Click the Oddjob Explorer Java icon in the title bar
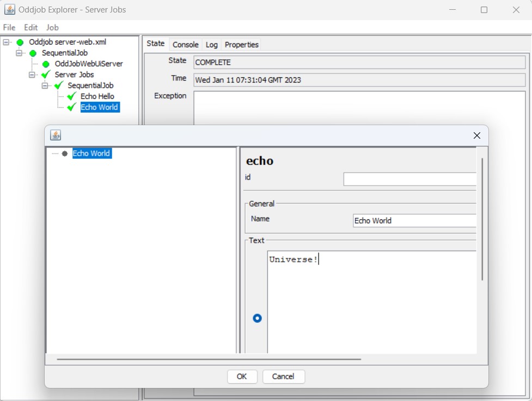 [x=9, y=10]
